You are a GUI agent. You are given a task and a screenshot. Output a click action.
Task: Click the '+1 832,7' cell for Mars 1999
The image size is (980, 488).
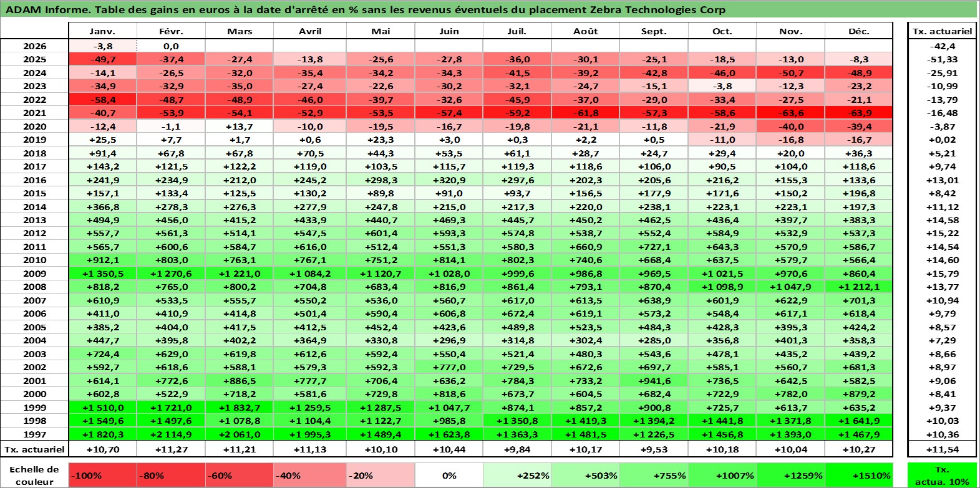(x=239, y=408)
